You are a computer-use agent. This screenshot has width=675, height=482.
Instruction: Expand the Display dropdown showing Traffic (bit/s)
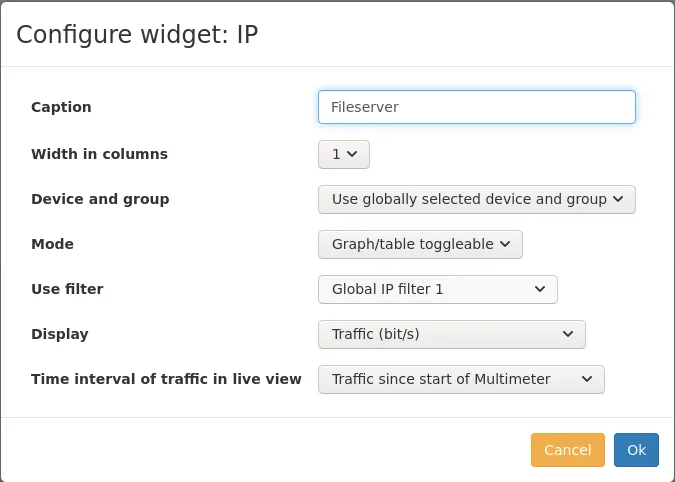click(x=451, y=334)
